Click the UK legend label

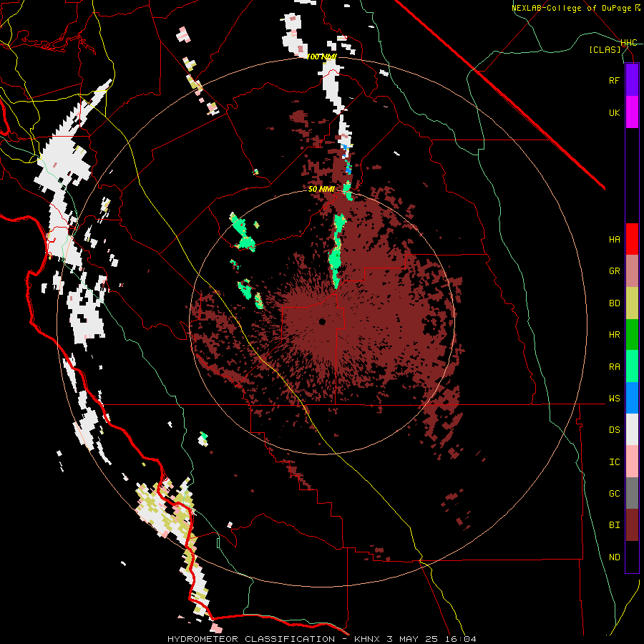614,112
